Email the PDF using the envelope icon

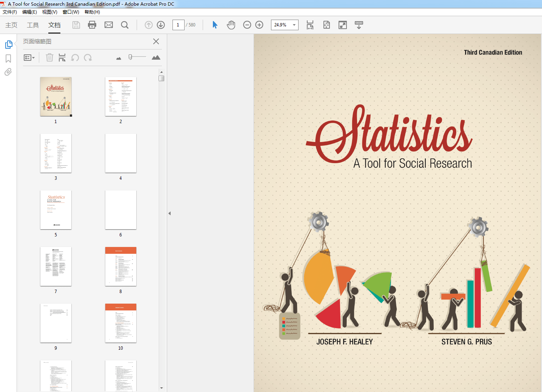tap(108, 25)
